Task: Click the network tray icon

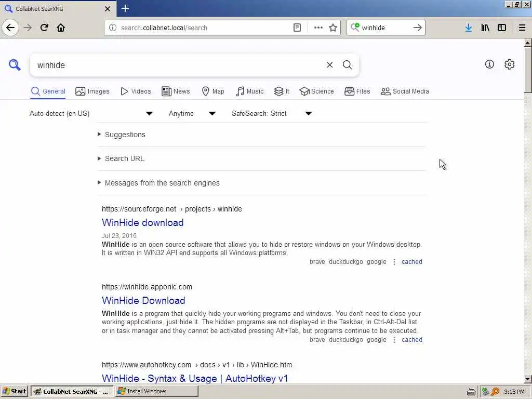Action: 485,392
